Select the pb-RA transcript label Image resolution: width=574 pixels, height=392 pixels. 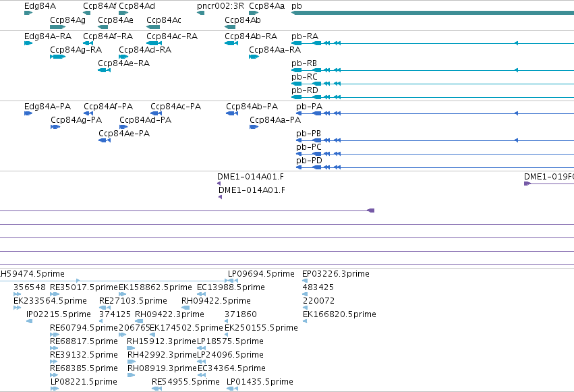pos(305,36)
